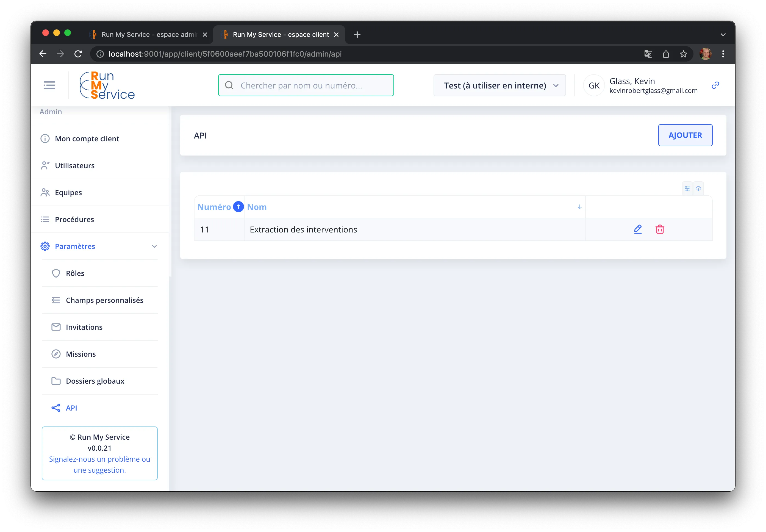
Task: Open the Equipes sidebar item
Action: [100, 193]
